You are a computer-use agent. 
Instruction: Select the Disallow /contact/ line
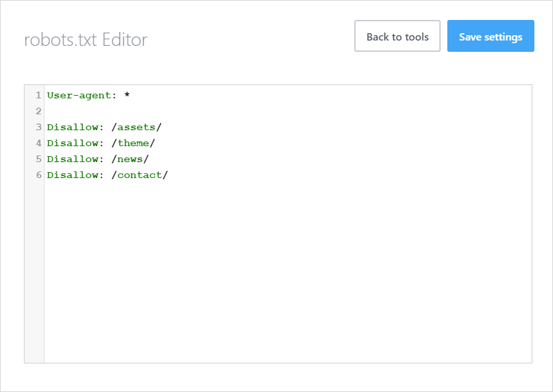pos(108,175)
